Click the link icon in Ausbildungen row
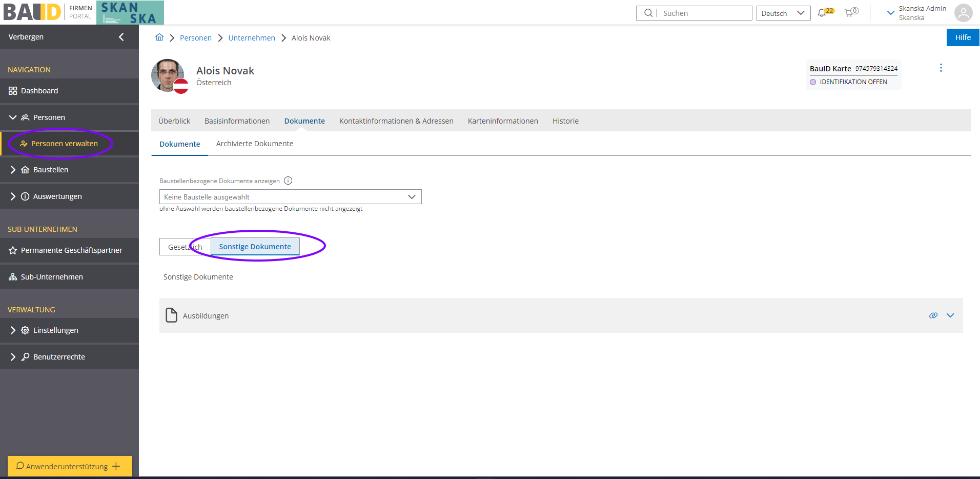The height and width of the screenshot is (479, 980). [933, 315]
